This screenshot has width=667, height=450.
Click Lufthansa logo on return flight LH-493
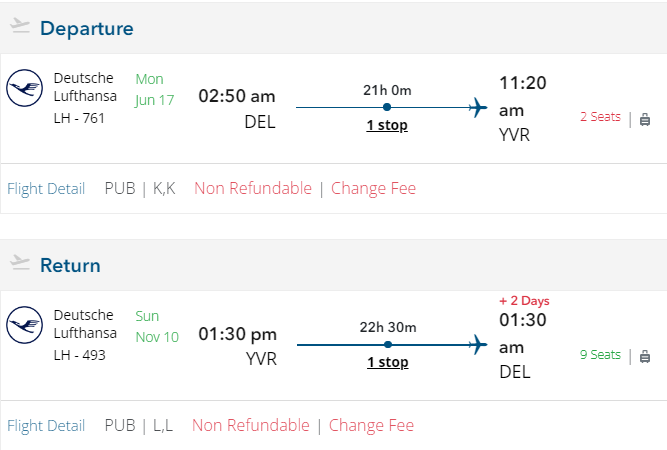coord(24,326)
